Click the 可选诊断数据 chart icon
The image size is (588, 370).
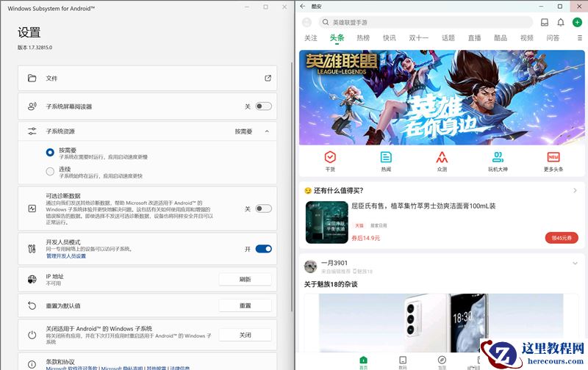pos(32,208)
